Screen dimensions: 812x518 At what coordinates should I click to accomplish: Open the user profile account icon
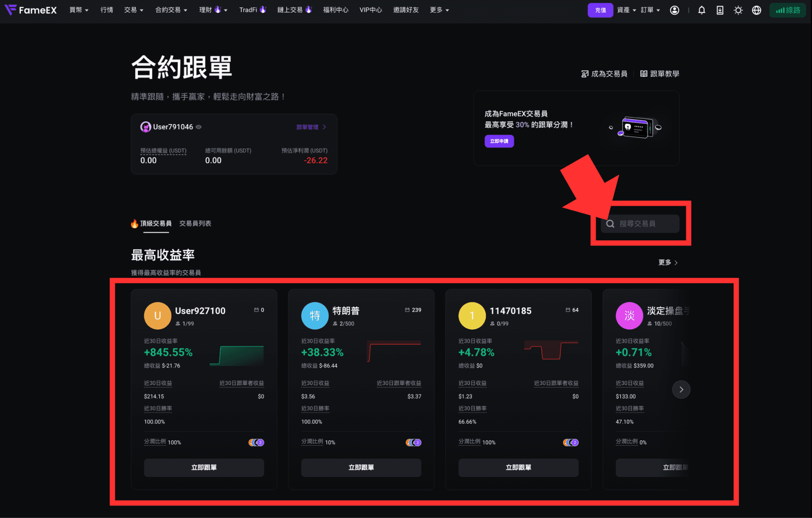[674, 10]
